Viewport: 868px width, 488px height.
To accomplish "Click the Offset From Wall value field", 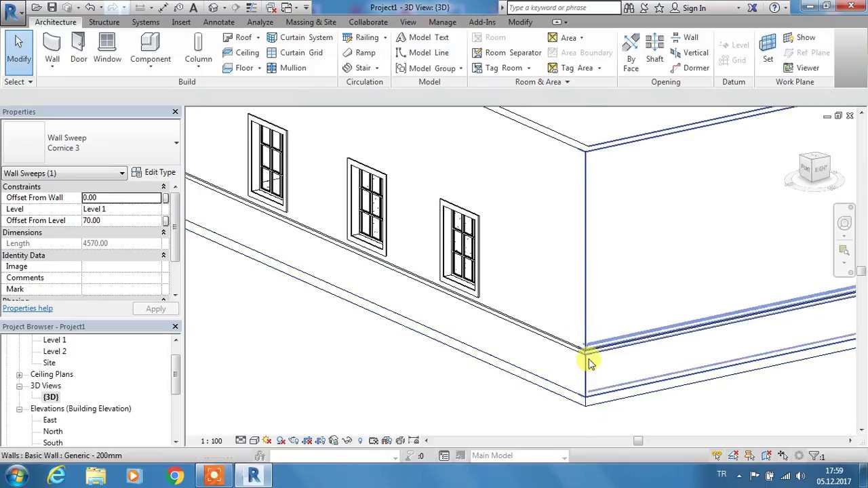I will click(x=121, y=198).
